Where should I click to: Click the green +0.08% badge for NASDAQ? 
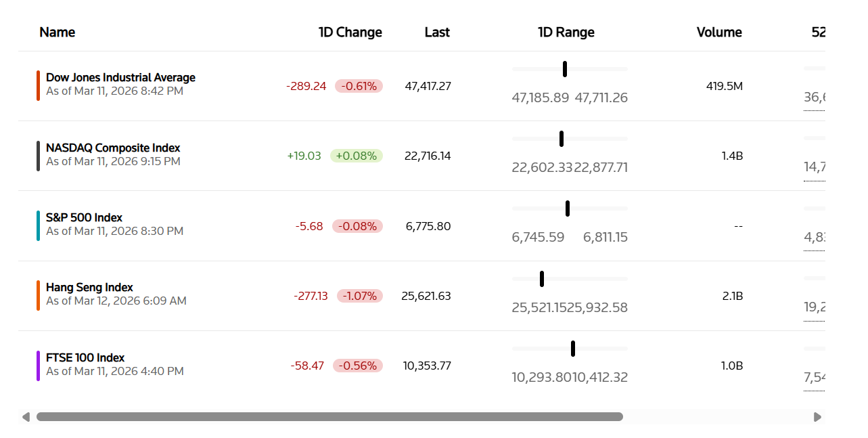coord(356,156)
